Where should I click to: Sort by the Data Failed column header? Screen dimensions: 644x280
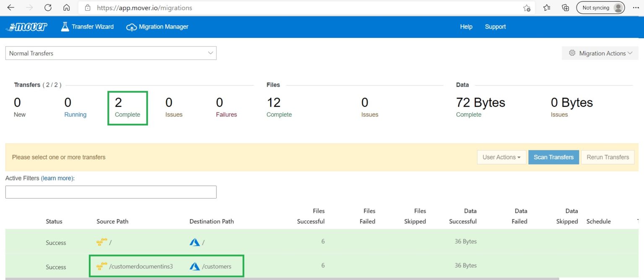tap(519, 216)
